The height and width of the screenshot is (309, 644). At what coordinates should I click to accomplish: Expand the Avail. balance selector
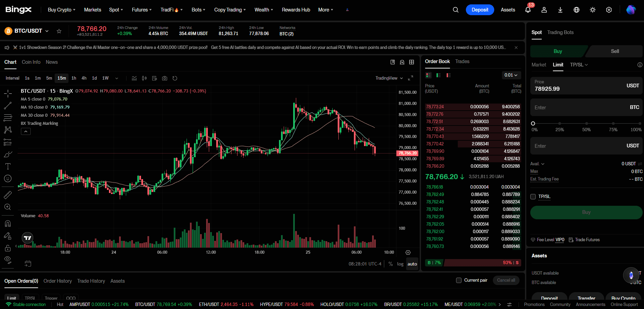tap(537, 164)
